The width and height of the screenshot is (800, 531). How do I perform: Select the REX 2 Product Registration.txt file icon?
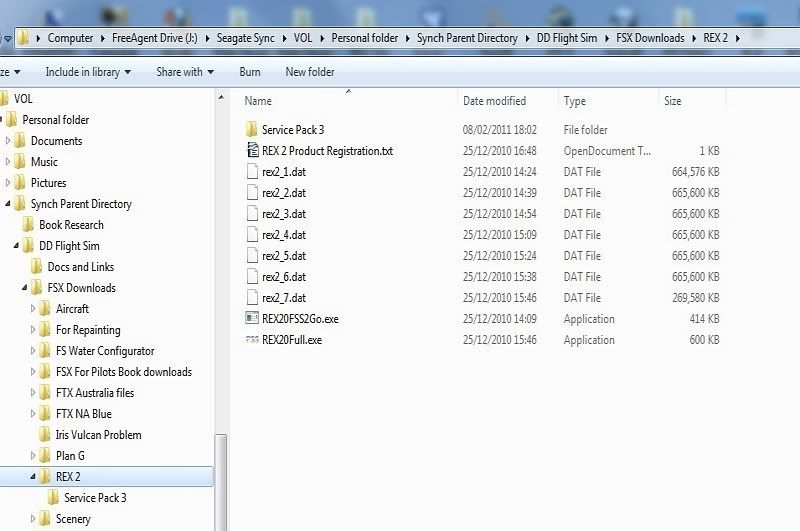[253, 150]
